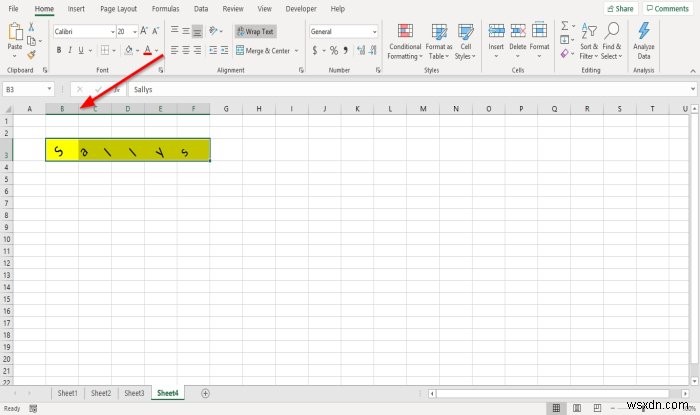The height and width of the screenshot is (415, 700).
Task: Switch to Page Layout view icon
Action: (x=577, y=408)
